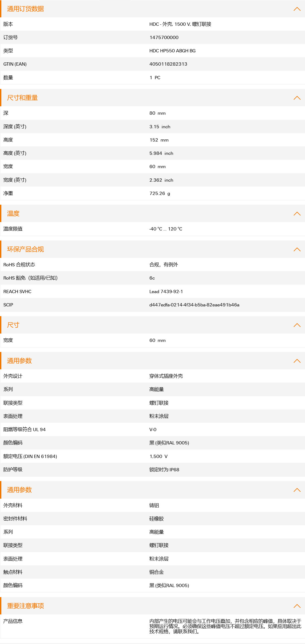The width and height of the screenshot is (305, 644).
Task: Click the 净重 label
Action: [x=8, y=193]
